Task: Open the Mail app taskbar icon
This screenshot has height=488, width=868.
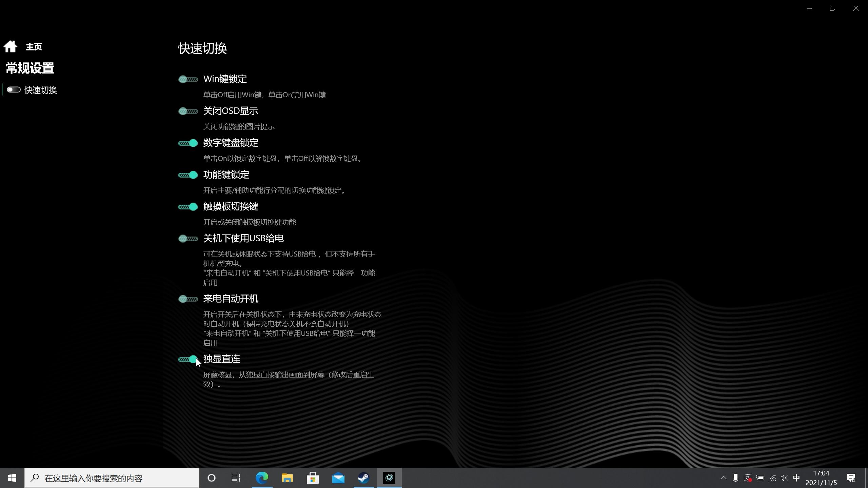Action: [338, 478]
